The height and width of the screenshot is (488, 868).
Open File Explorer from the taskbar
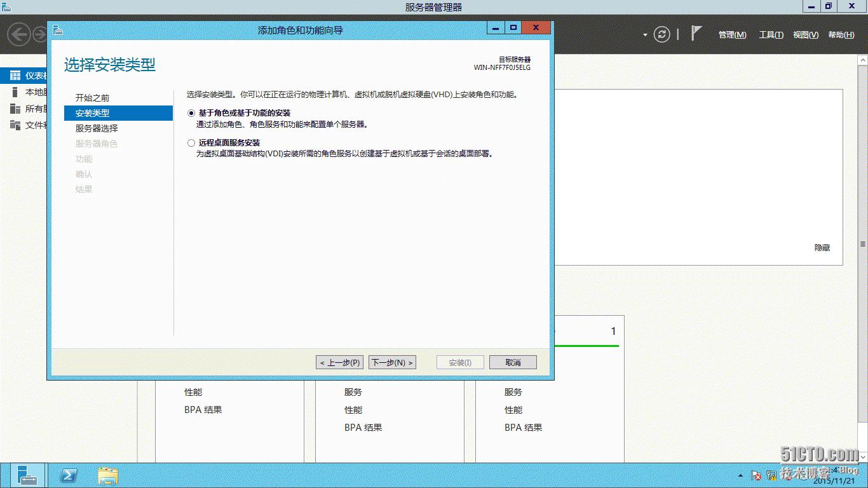pyautogui.click(x=107, y=475)
